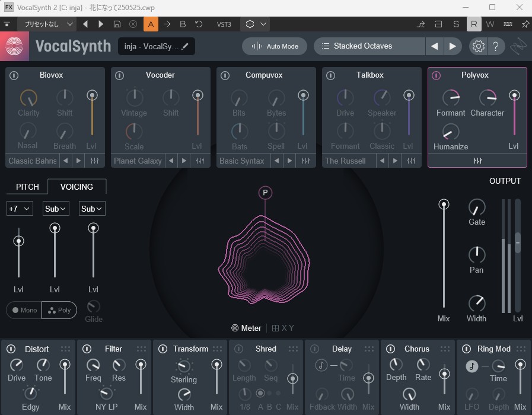Open Talkbox advanced mixer panel
Viewport: 532px width, 415px height.
(411, 161)
